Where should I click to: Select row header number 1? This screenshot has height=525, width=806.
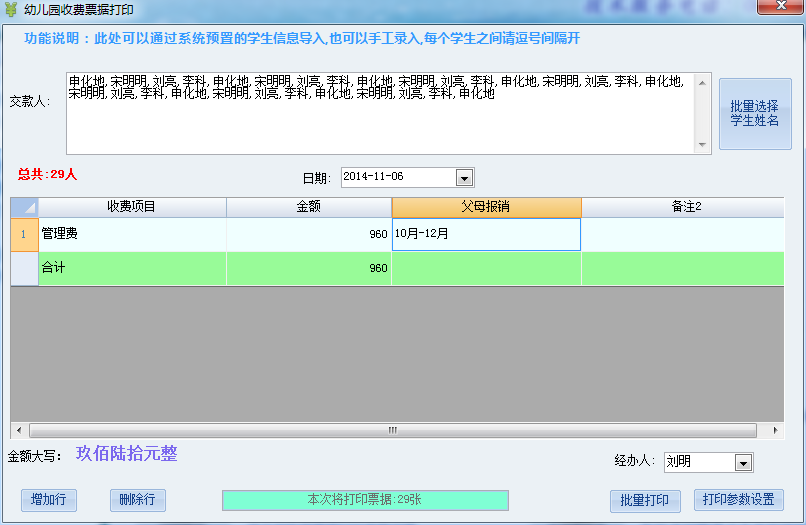[x=24, y=234]
